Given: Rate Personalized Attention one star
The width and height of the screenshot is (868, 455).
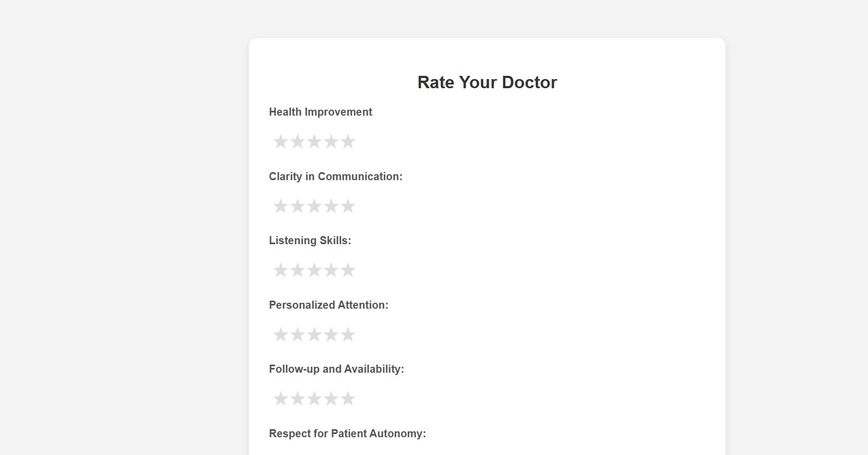Looking at the screenshot, I should click(x=280, y=335).
